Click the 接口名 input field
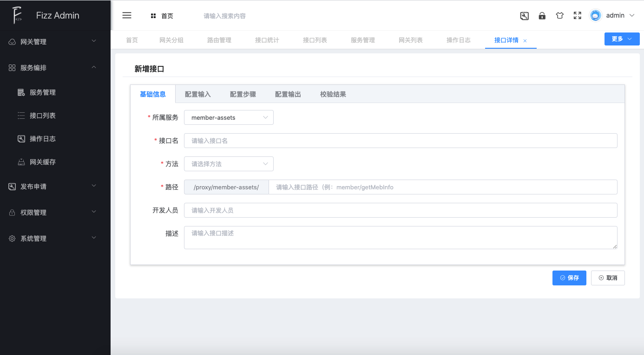Image resolution: width=644 pixels, height=355 pixels. pyautogui.click(x=401, y=141)
